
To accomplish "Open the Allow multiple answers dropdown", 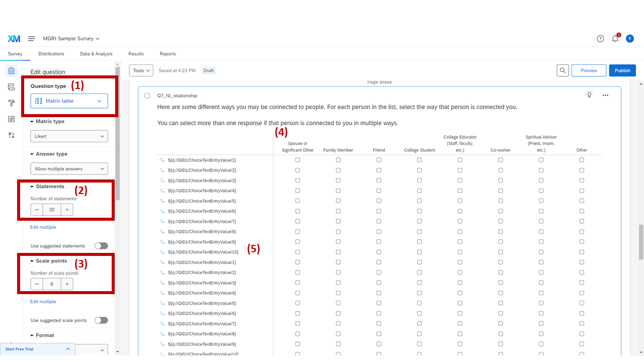I will (69, 168).
